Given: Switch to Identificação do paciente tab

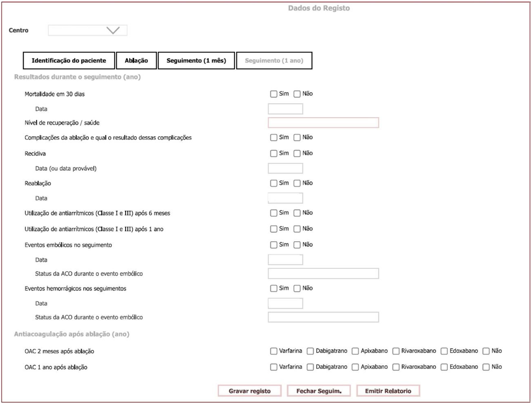Looking at the screenshot, I should pos(69,61).
